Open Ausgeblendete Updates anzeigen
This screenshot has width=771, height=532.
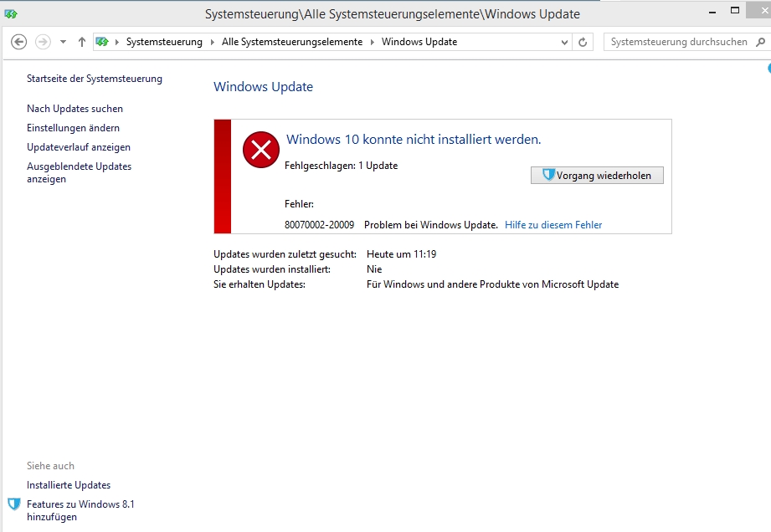pos(80,172)
